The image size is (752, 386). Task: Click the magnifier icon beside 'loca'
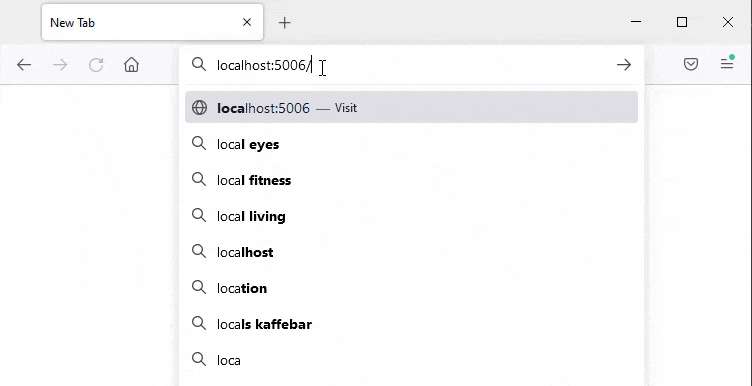(x=199, y=359)
